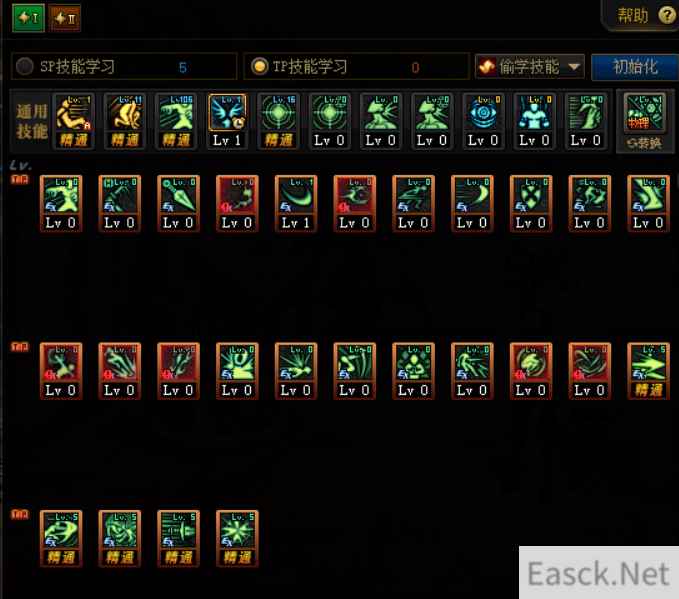Open the 偷学技能 dropdown
The width and height of the screenshot is (679, 599).
[x=530, y=67]
